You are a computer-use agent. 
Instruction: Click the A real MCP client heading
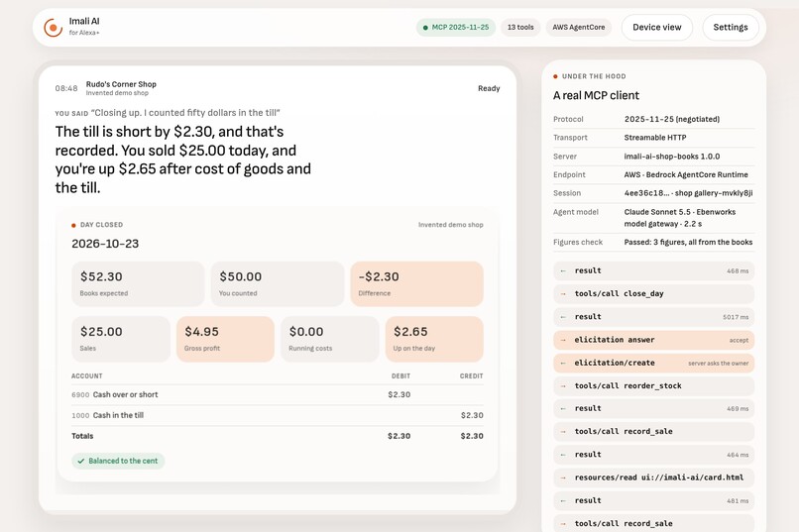click(x=596, y=95)
